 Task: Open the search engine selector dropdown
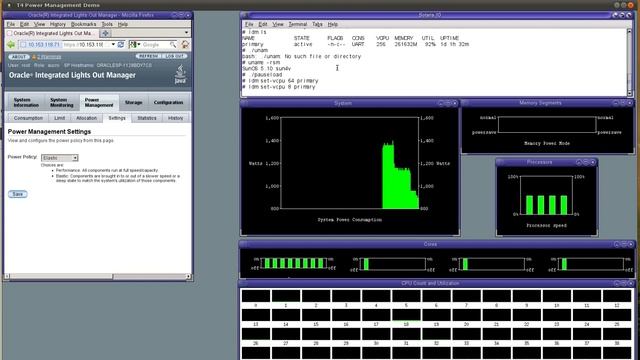[134, 44]
